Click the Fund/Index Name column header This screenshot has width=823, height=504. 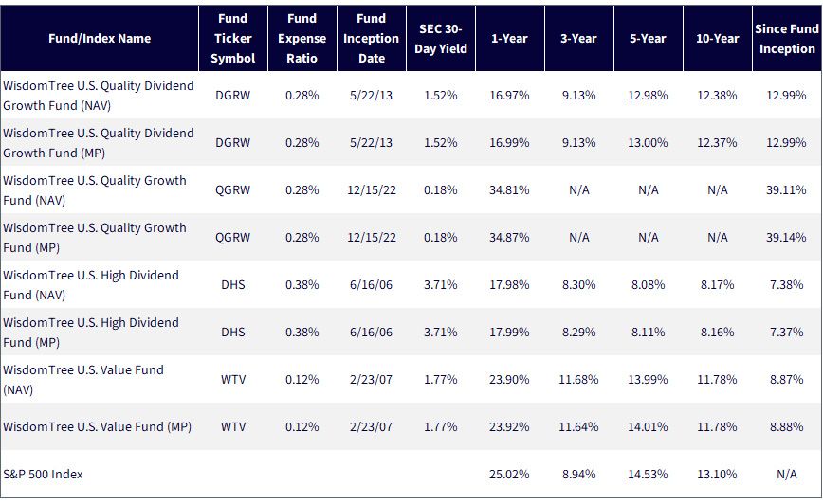coord(100,38)
